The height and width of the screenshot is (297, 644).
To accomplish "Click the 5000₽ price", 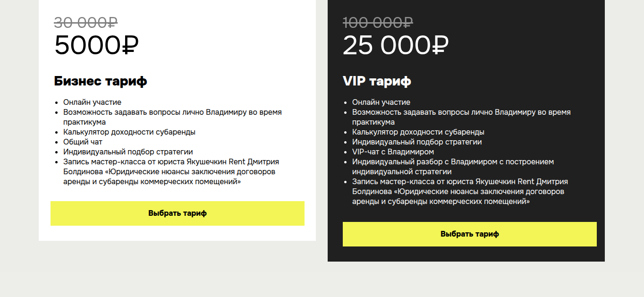I will 96,45.
